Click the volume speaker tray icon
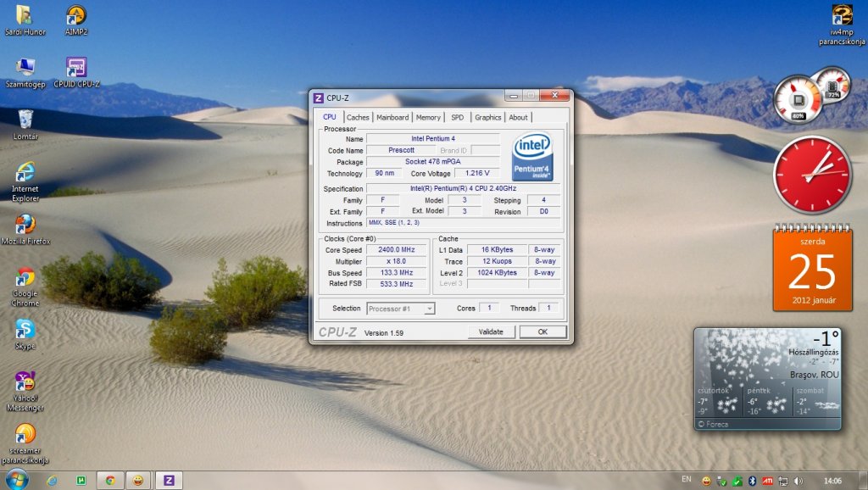The height and width of the screenshot is (490, 868). 798,482
